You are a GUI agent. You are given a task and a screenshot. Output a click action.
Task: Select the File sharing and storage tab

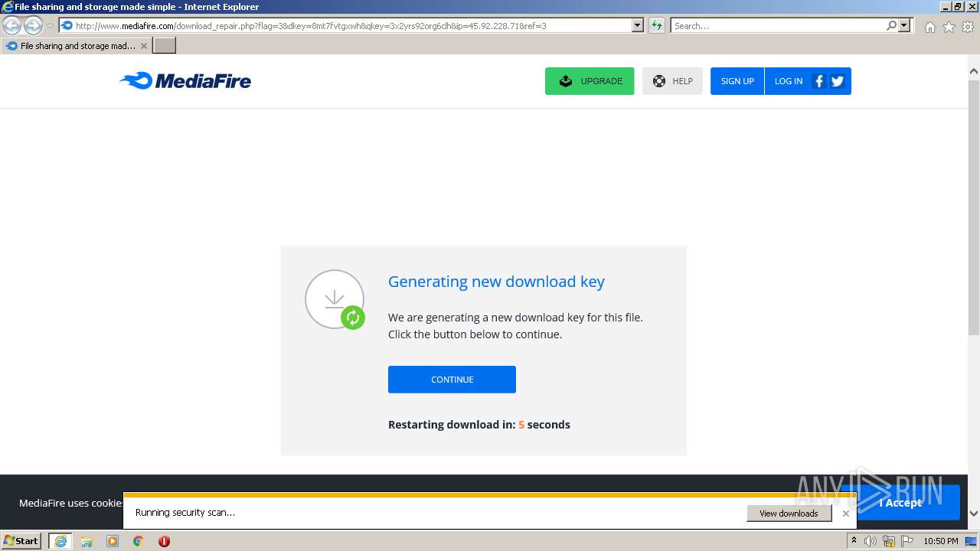(x=76, y=46)
